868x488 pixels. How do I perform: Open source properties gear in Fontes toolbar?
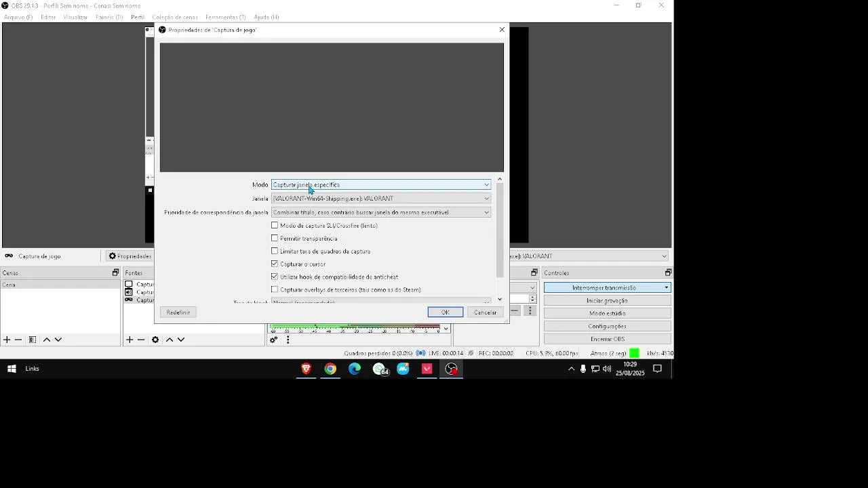(x=155, y=340)
